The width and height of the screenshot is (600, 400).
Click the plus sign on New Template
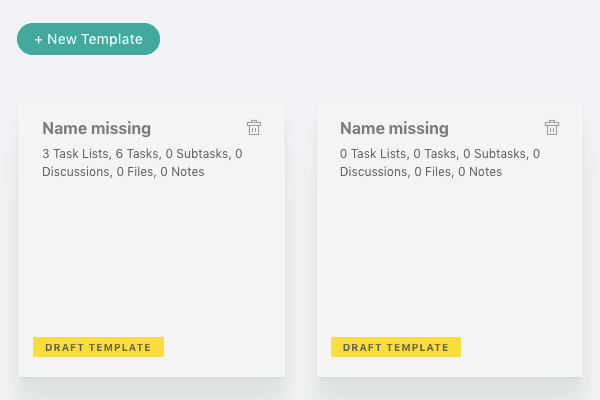pos(38,40)
